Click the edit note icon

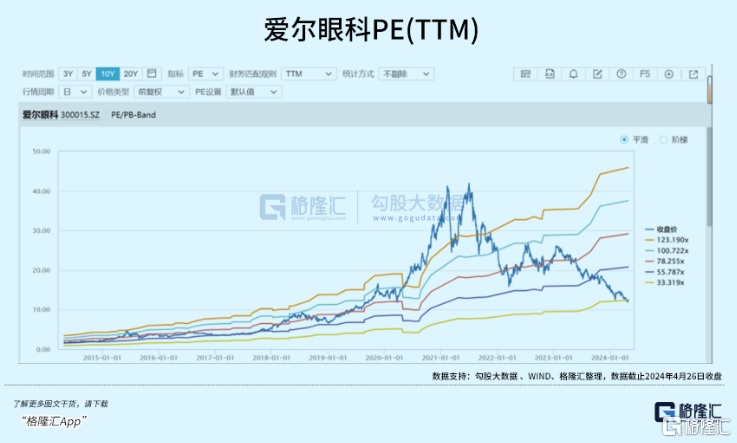click(597, 74)
